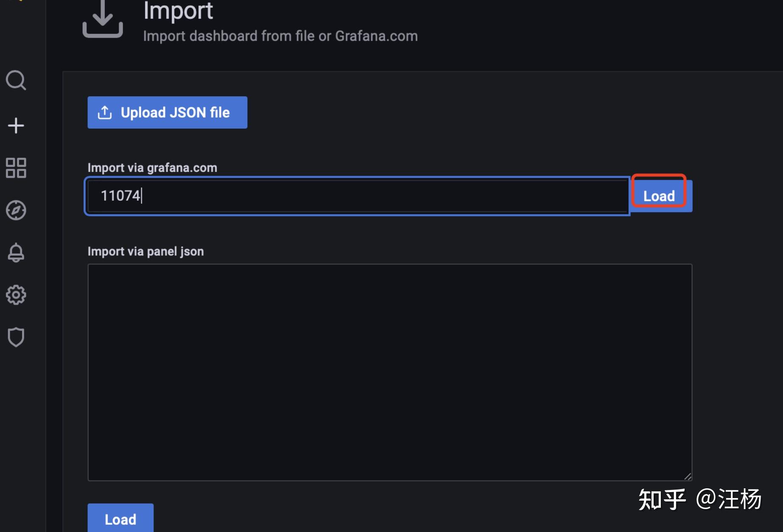
Task: Open the search icon in the sidebar
Action: click(x=16, y=80)
